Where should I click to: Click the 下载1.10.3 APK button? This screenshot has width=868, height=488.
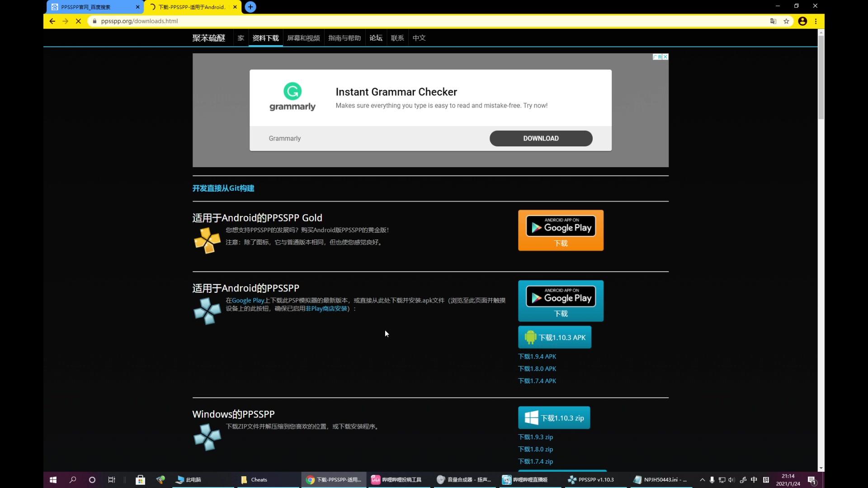click(555, 337)
